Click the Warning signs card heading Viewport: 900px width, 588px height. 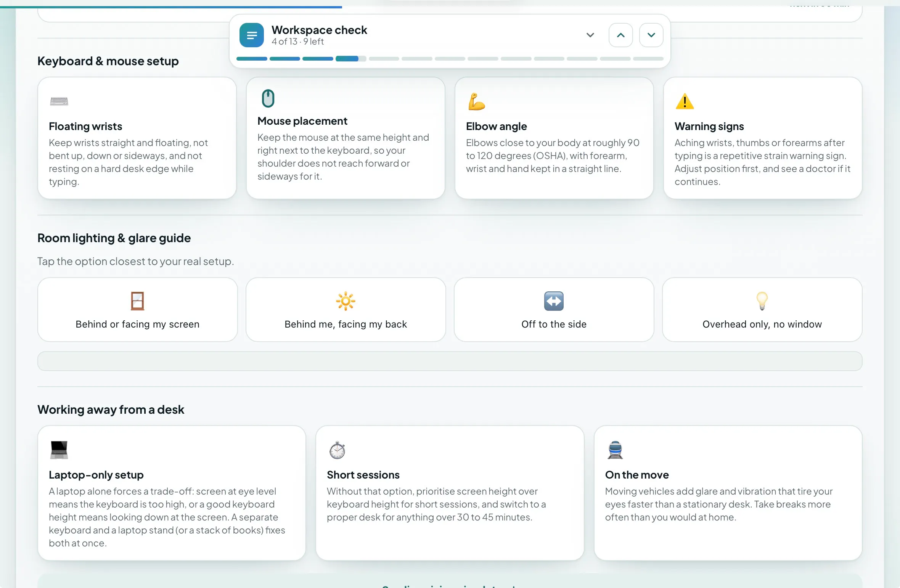[x=709, y=126]
